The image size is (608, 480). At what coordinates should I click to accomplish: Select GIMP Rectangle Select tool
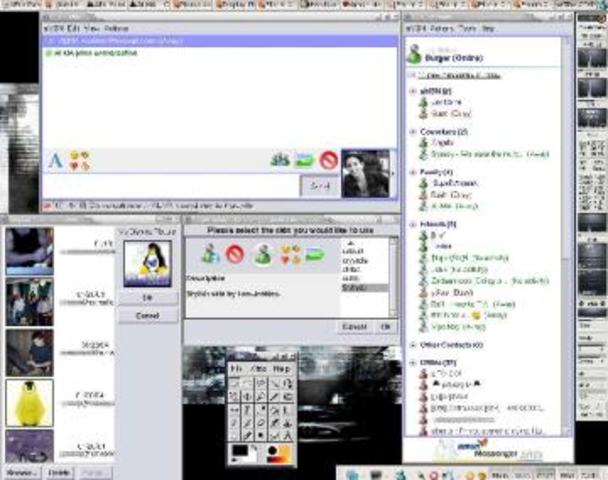pyautogui.click(x=235, y=383)
